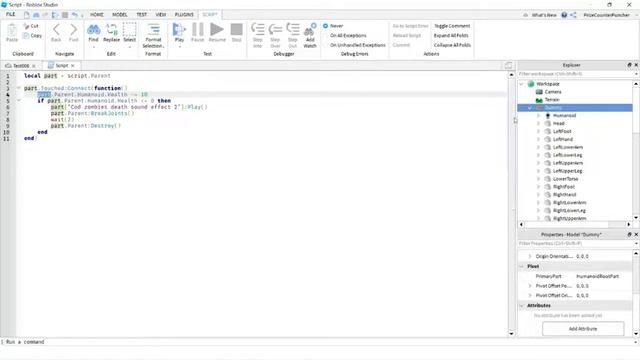
Task: Click the help question mark icon
Action: (x=564, y=15)
